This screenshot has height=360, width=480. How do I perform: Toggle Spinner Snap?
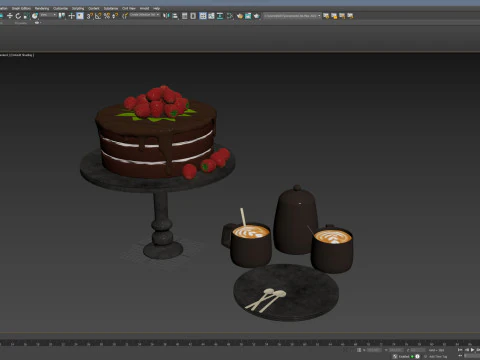pyautogui.click(x=115, y=16)
